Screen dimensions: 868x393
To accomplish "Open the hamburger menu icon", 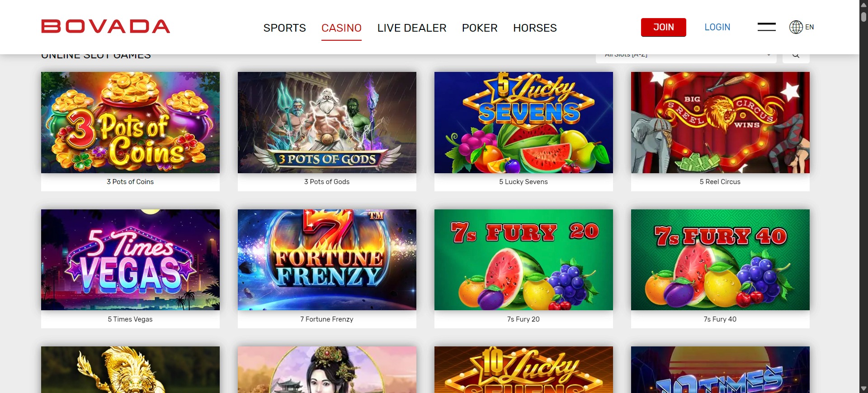I will pyautogui.click(x=766, y=27).
